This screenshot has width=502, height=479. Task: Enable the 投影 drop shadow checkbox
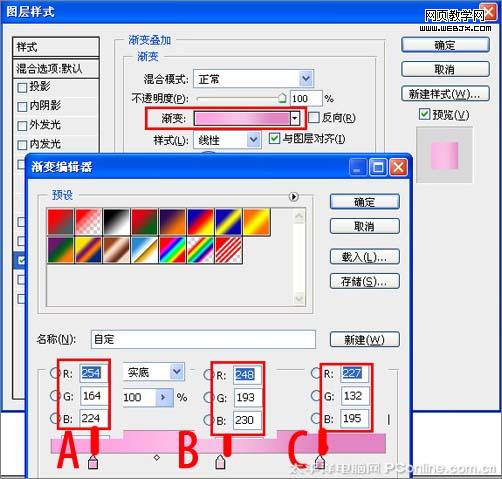coord(22,88)
